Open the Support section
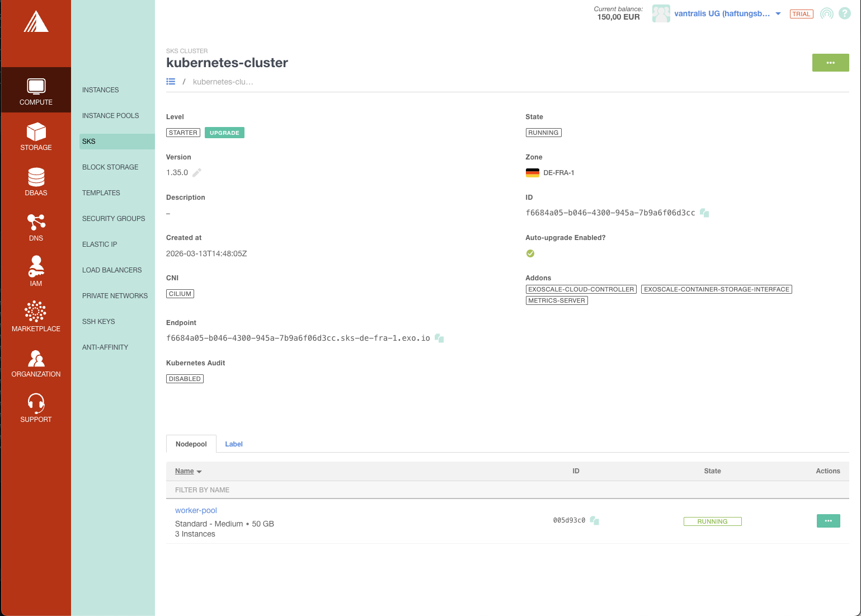The image size is (861, 616). 36,407
